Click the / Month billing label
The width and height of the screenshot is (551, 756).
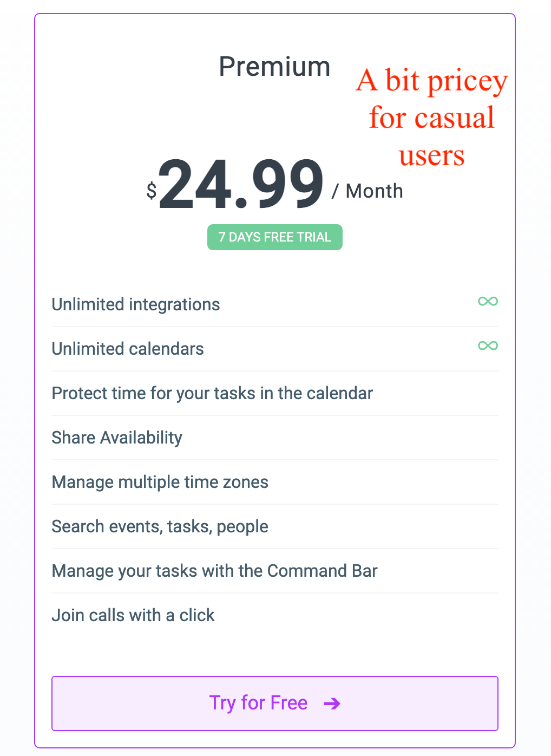(368, 191)
